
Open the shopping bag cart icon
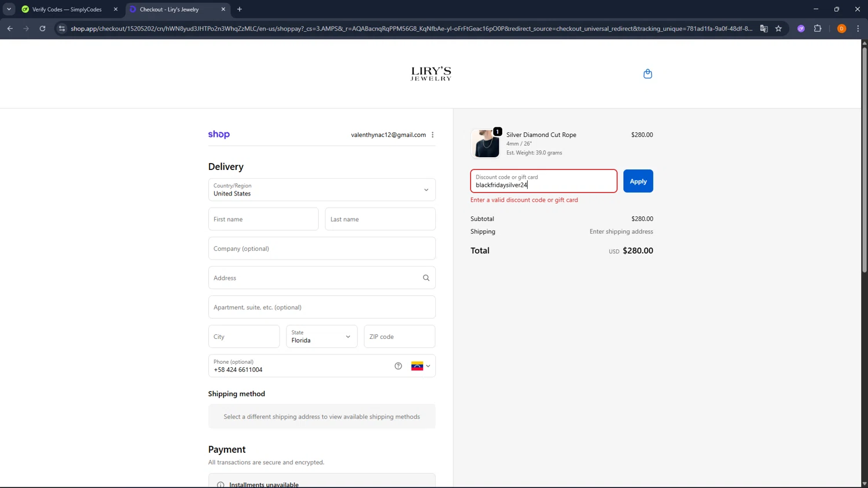[648, 73]
